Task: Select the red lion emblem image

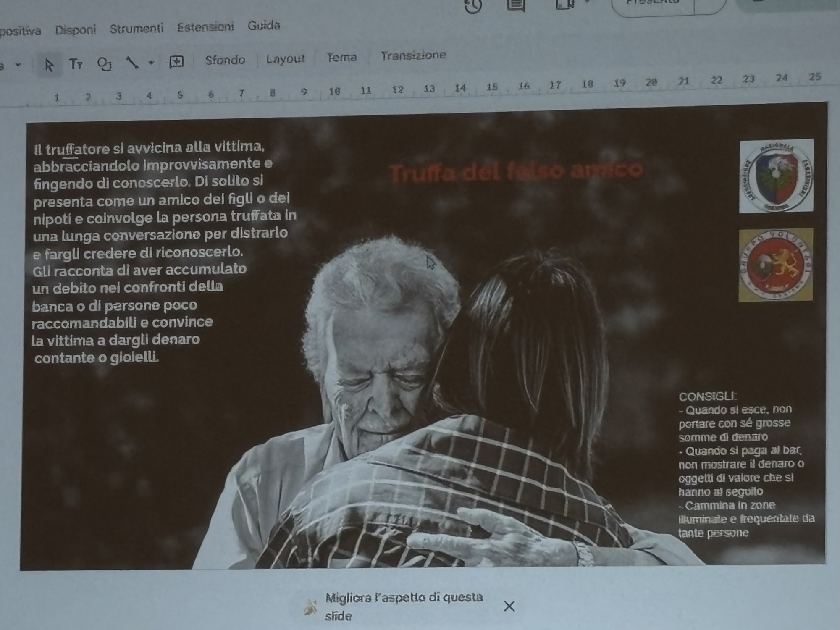Action: pyautogui.click(x=775, y=265)
